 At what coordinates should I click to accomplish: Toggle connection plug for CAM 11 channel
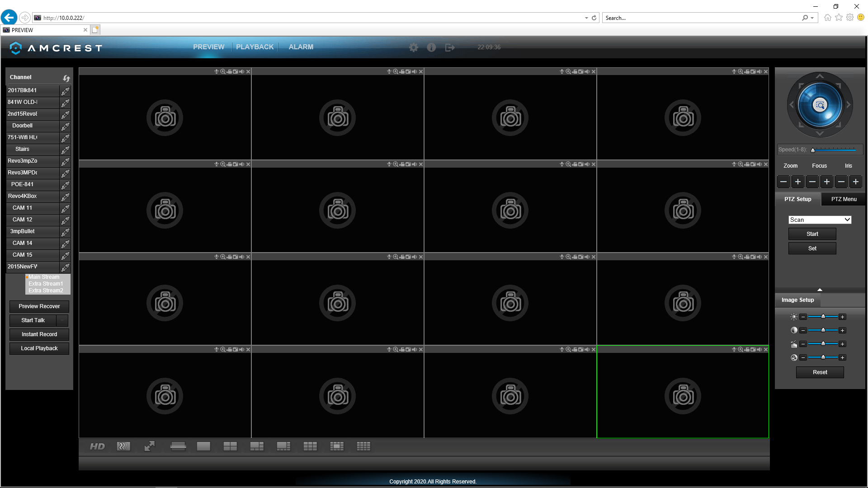coord(66,208)
